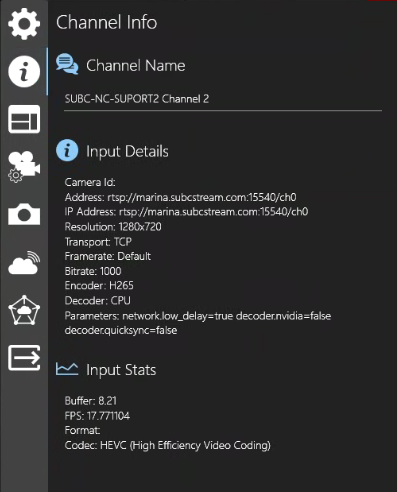Click the blue info icon beside Input Details

pos(67,150)
